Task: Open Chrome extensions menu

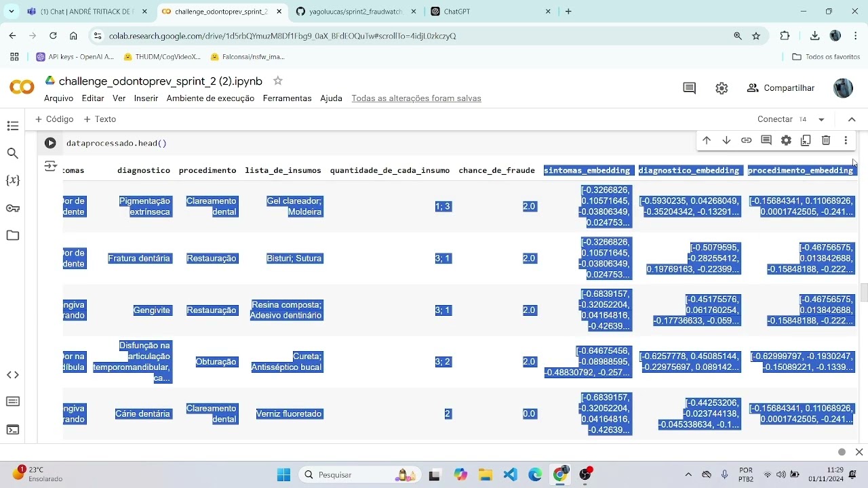Action: [785, 36]
